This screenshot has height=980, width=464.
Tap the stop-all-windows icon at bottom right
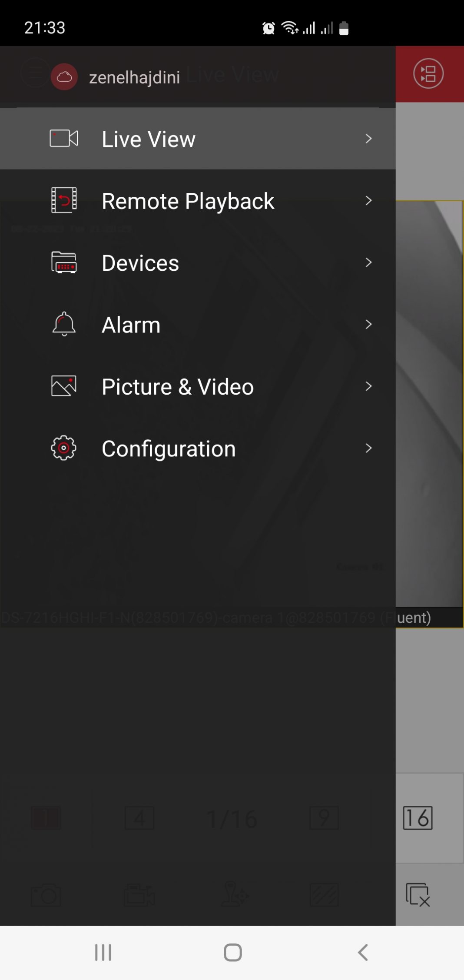point(418,894)
